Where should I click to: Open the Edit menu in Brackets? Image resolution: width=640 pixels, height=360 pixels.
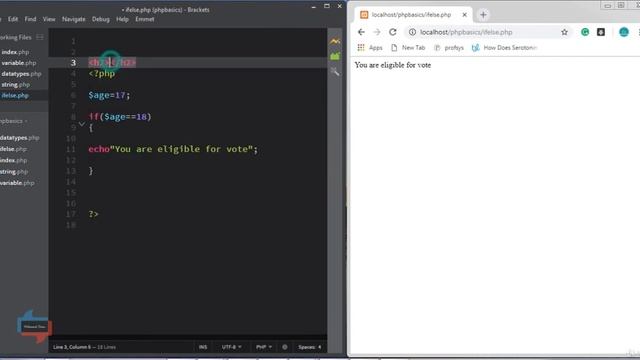pyautogui.click(x=13, y=19)
